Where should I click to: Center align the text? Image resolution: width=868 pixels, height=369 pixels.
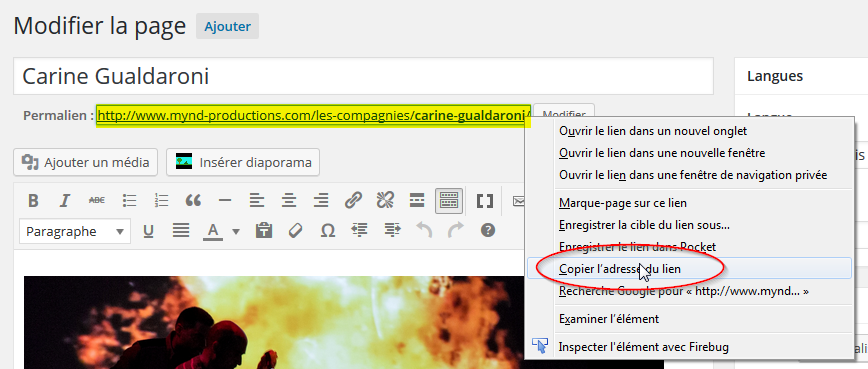pos(288,200)
